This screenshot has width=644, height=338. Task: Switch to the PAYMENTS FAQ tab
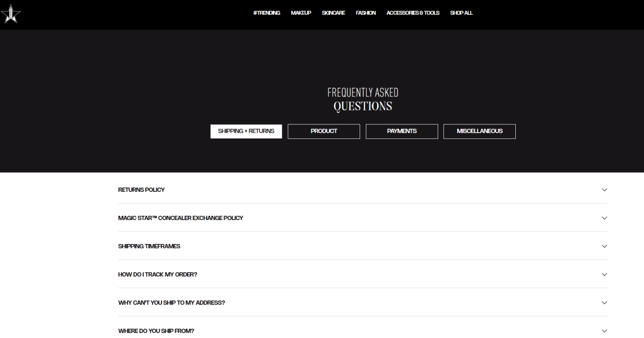402,131
